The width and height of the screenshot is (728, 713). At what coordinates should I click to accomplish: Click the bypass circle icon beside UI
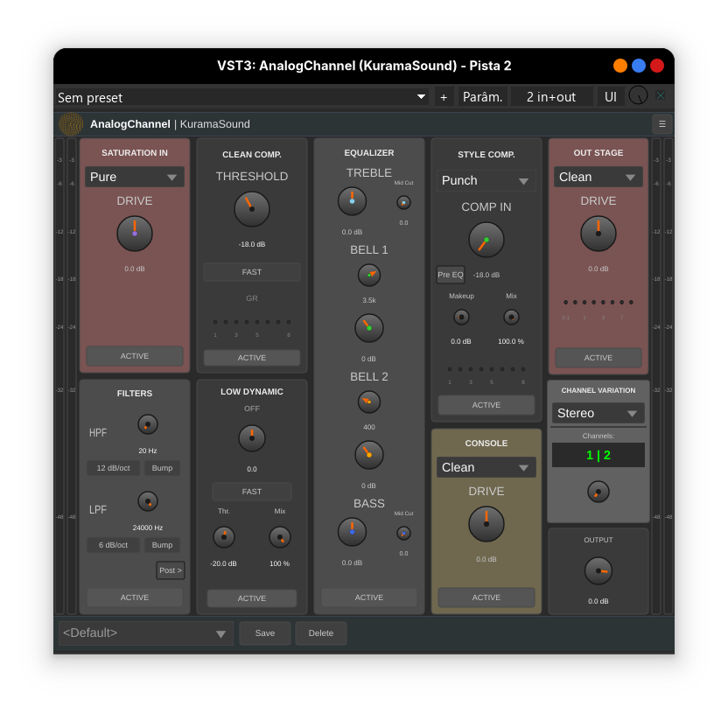pos(638,96)
